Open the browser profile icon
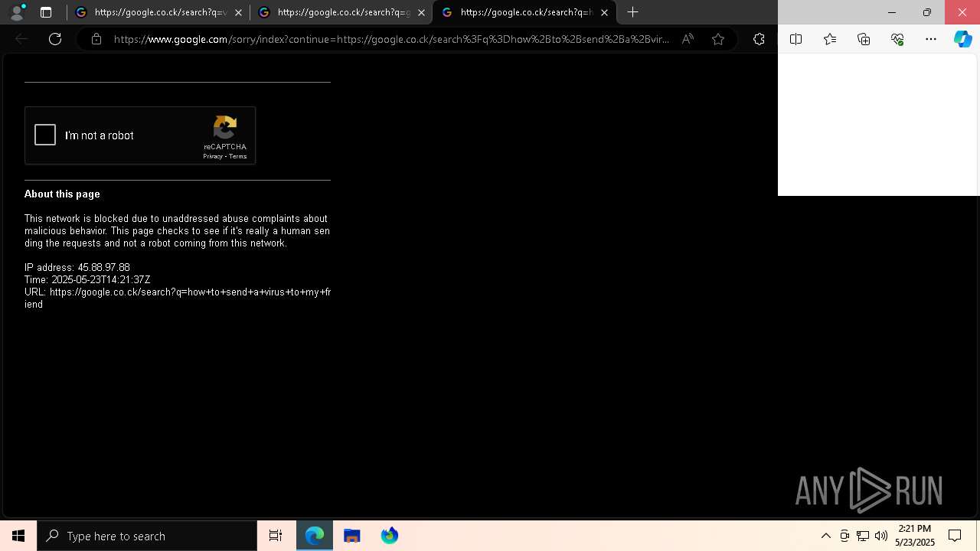The image size is (980, 551). (16, 12)
